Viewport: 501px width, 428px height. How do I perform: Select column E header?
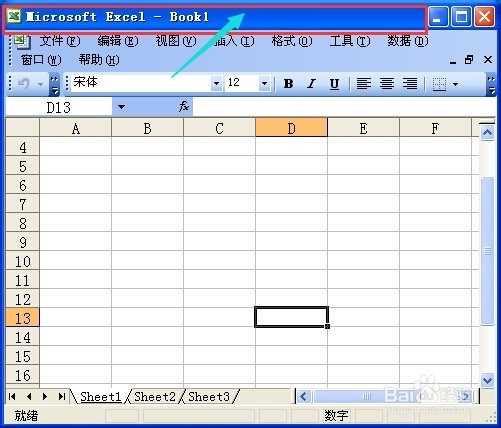[363, 128]
